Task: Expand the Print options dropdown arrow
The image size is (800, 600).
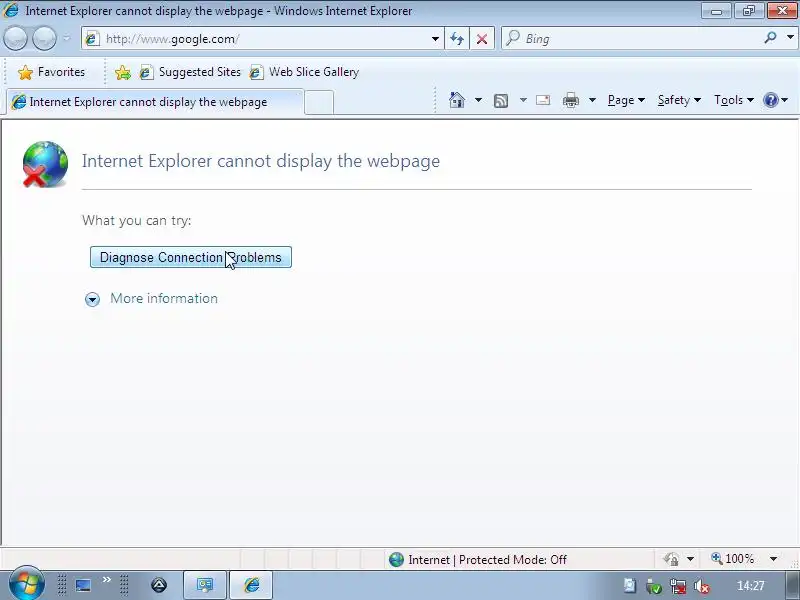Action: point(592,100)
